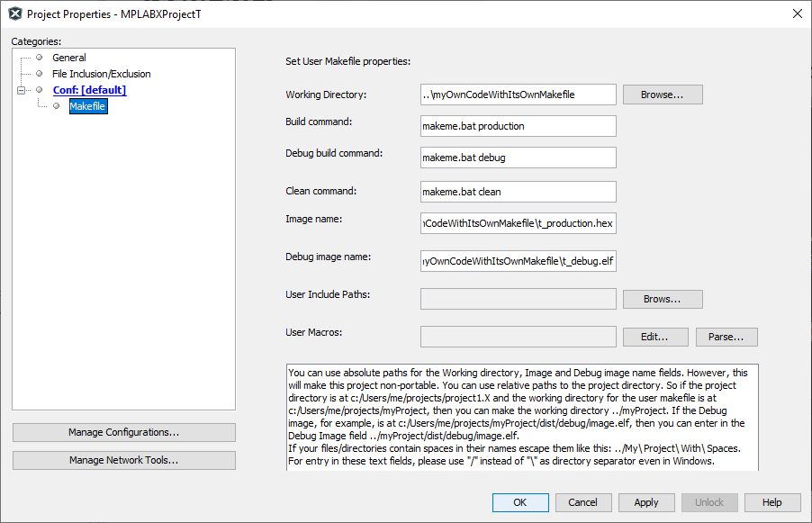812x523 pixels.
Task: Open the User Macros Edit... dialog
Action: tap(654, 338)
